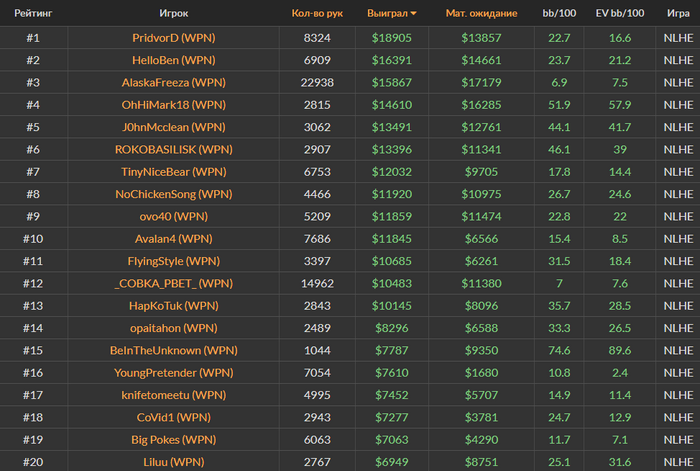
Task: Open player Big Pokes (WPN) profile
Action: (174, 440)
